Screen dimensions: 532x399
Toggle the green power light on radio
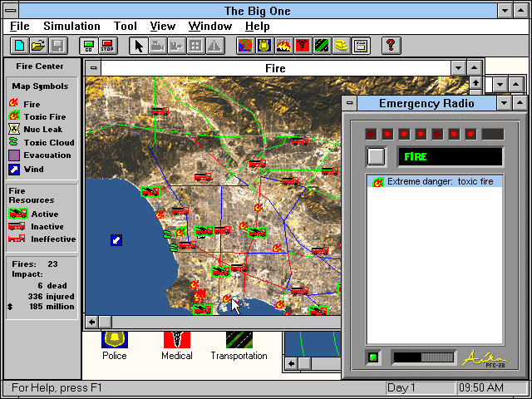click(x=373, y=357)
